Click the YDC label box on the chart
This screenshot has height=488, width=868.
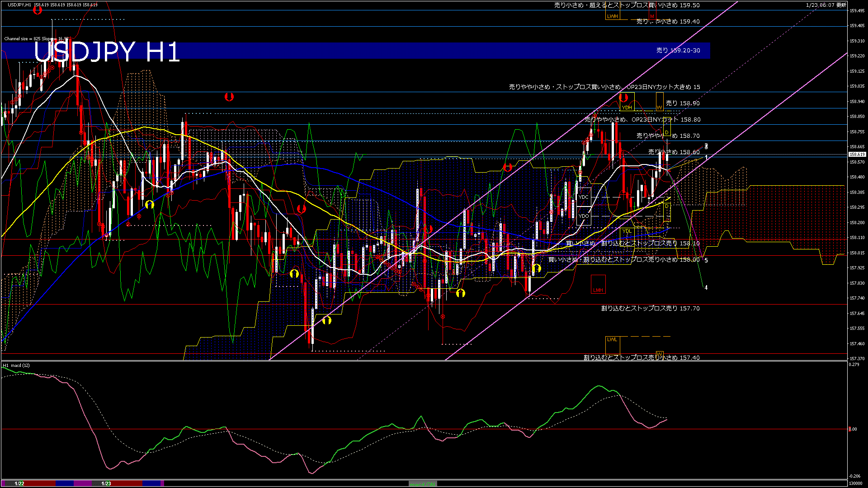(583, 197)
